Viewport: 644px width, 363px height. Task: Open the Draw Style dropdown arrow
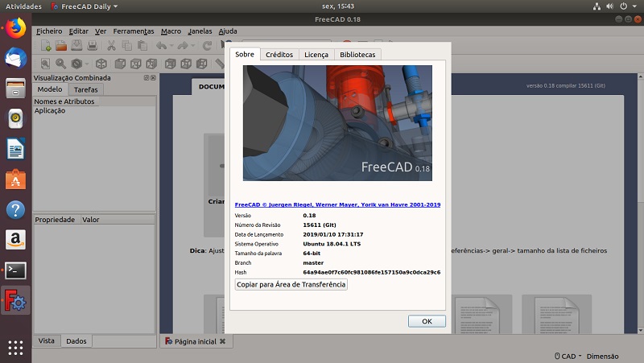pyautogui.click(x=87, y=64)
